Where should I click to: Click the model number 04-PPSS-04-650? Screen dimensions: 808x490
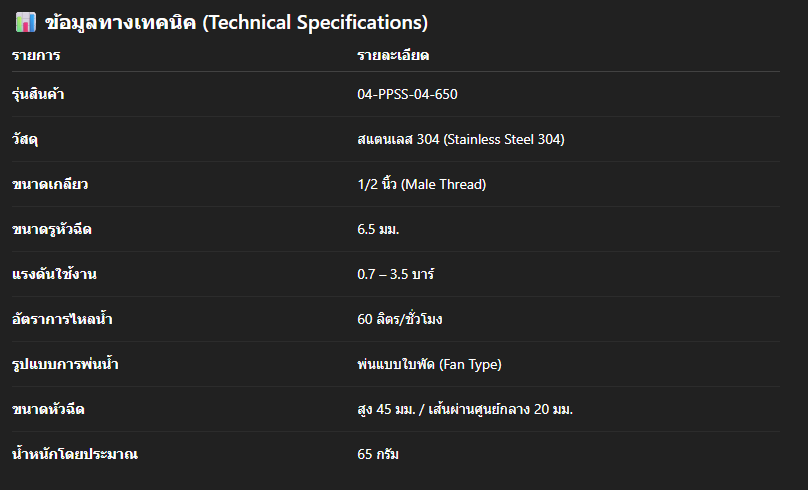click(407, 94)
